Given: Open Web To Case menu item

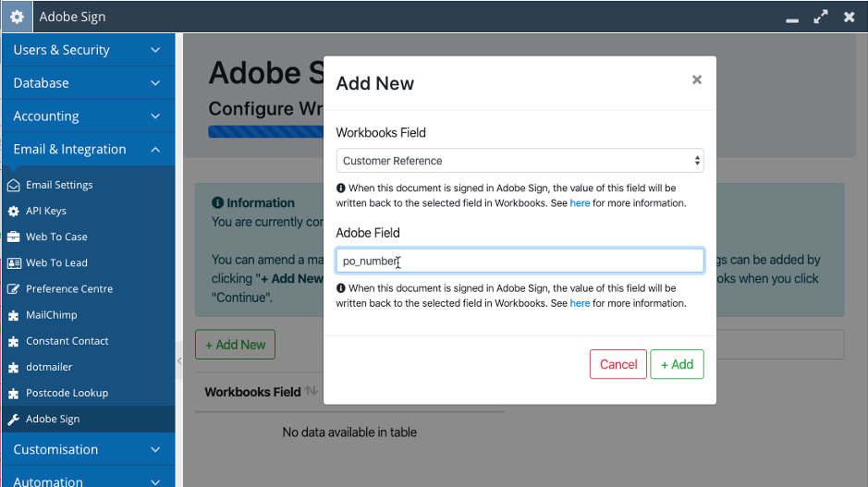Looking at the screenshot, I should (56, 237).
